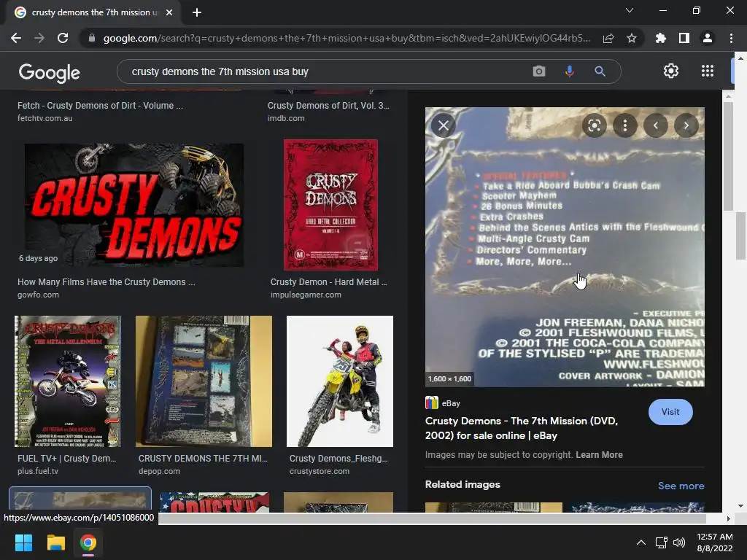Open the Chrome extensions puzzle icon
This screenshot has width=747, height=560.
pyautogui.click(x=661, y=38)
